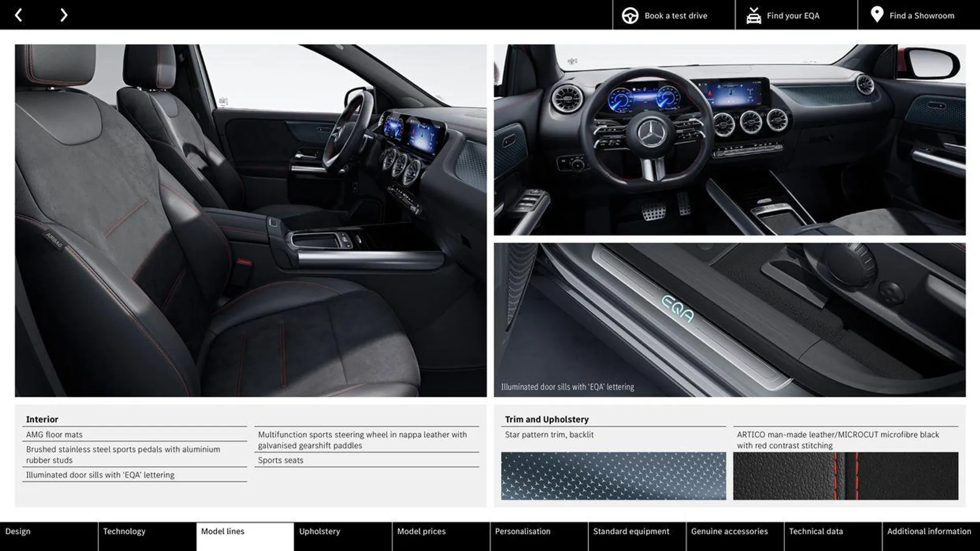Click the 'Find a Showroom' button link

click(x=922, y=15)
